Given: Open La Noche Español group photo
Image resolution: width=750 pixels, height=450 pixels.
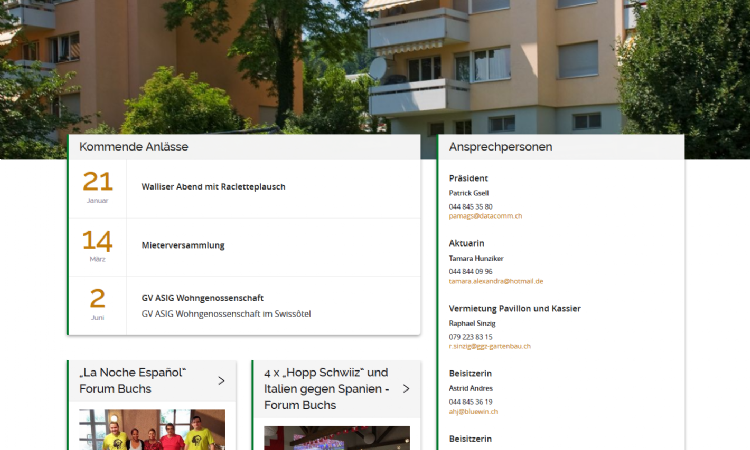Looking at the screenshot, I should pyautogui.click(x=152, y=429).
